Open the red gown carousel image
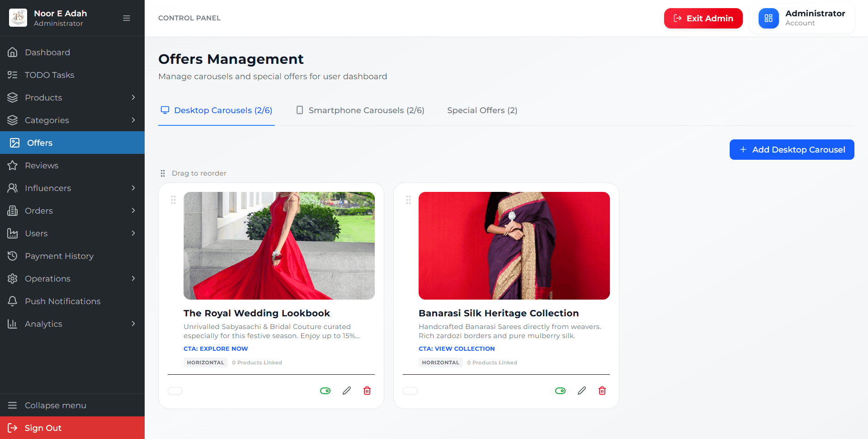Viewport: 868px width, 439px height. pos(279,246)
